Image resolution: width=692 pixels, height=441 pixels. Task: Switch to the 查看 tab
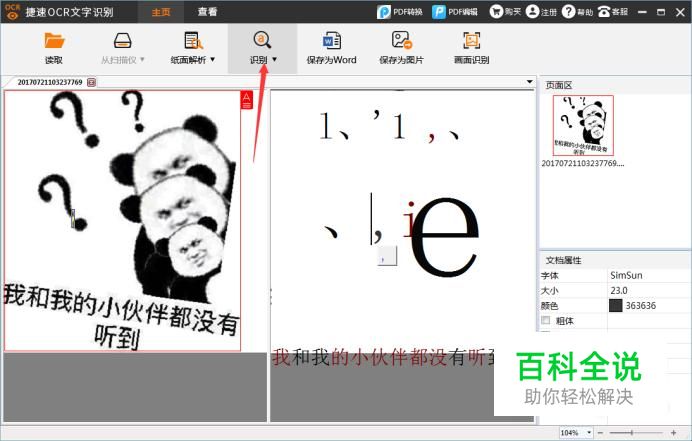207,12
